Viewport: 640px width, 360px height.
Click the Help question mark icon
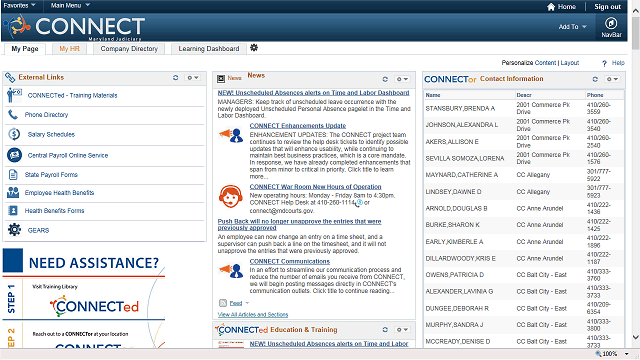[x=604, y=63]
